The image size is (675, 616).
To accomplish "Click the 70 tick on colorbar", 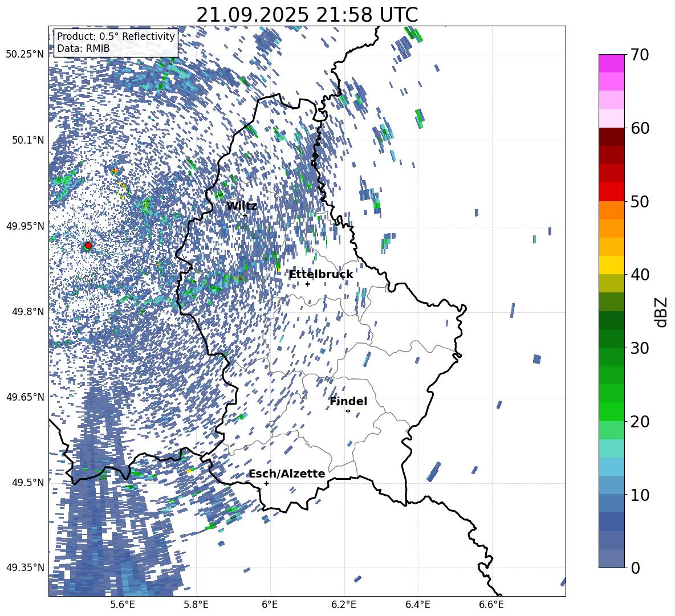I will [x=640, y=55].
